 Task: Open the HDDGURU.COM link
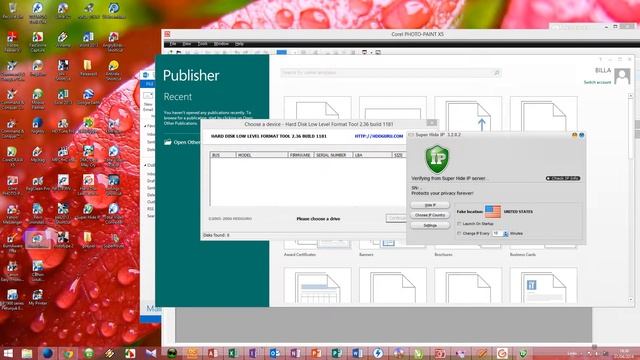378,136
